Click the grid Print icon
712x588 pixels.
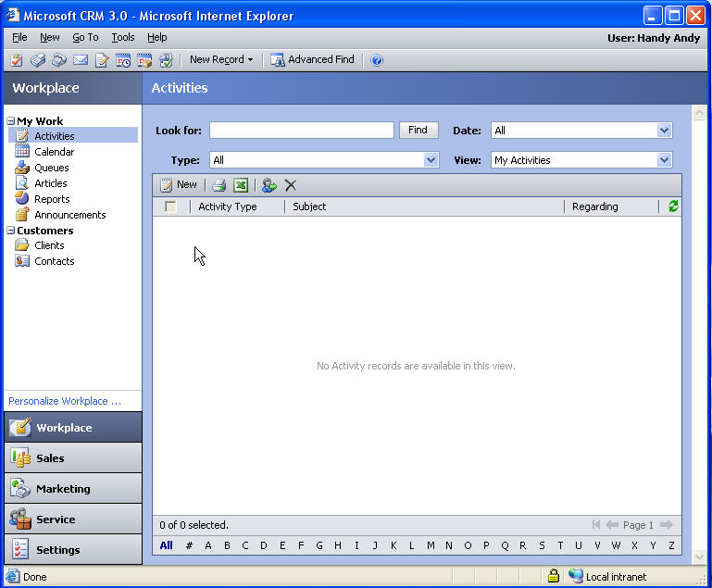pyautogui.click(x=219, y=185)
